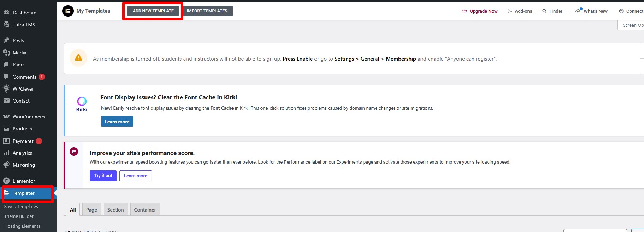Click the Templates folder icon

tap(6, 193)
